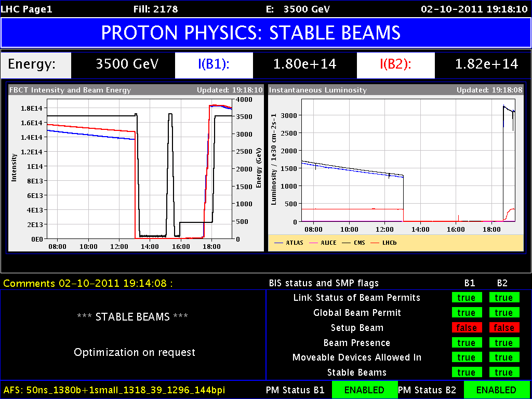Click the AFS: 50ns_1380b+1small filling scheme text

click(114, 390)
